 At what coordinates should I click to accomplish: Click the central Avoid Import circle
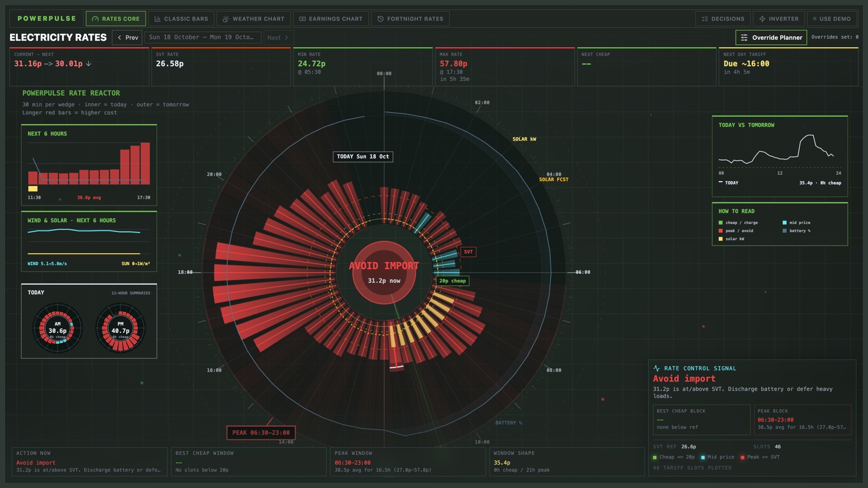(x=384, y=273)
